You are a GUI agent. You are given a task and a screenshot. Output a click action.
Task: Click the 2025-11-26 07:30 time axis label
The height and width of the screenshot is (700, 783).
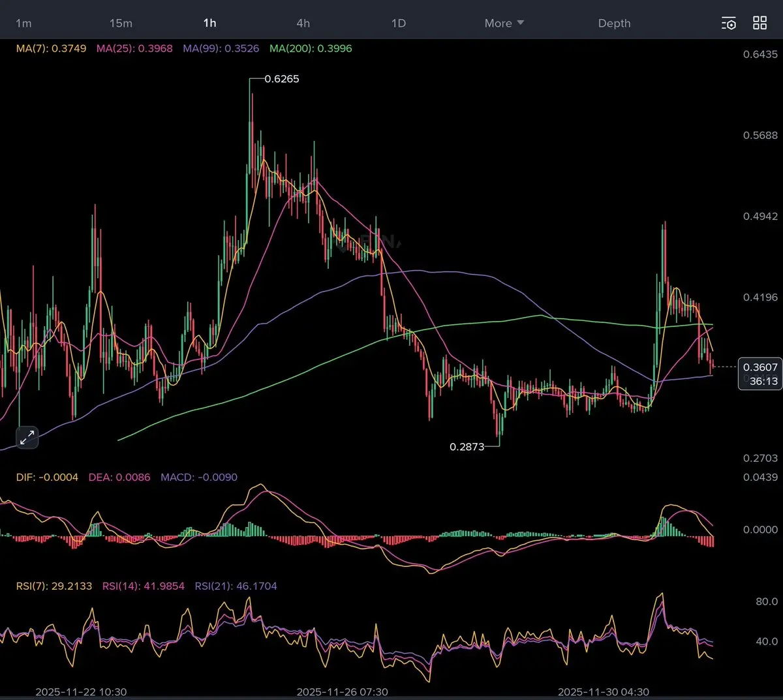pos(342,692)
